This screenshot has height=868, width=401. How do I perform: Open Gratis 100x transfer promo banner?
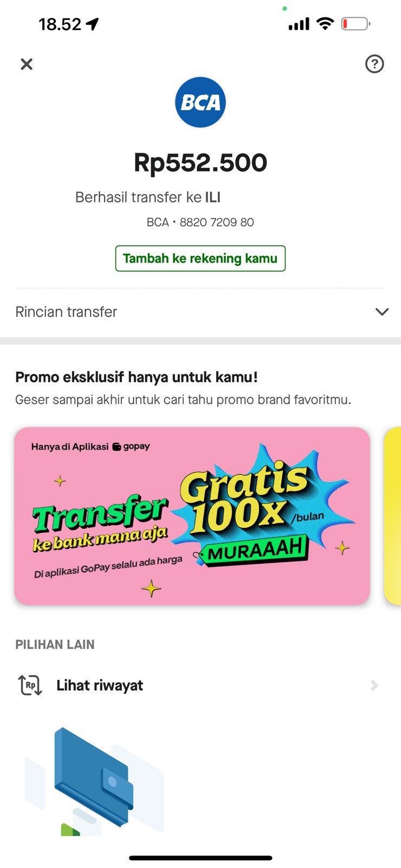[192, 516]
